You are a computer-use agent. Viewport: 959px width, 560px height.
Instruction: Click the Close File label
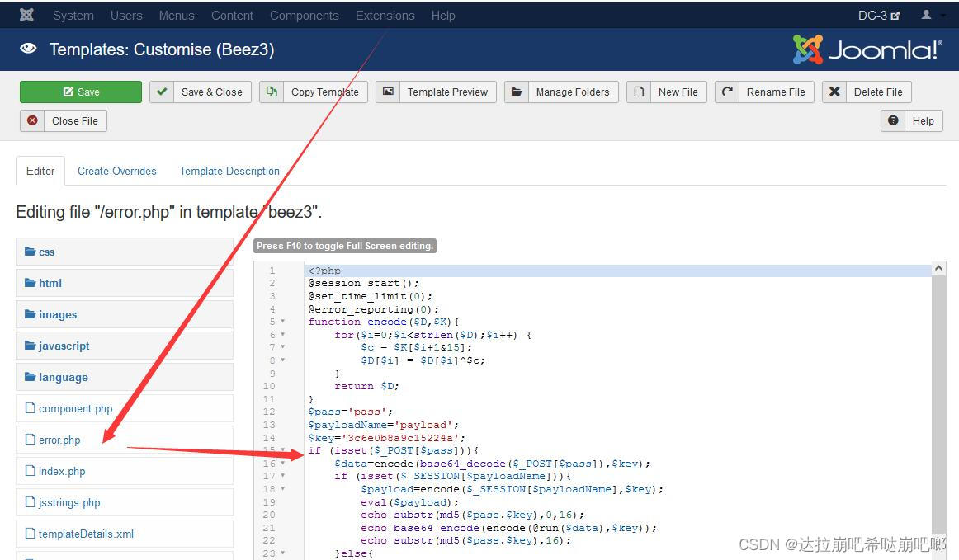[x=74, y=121]
